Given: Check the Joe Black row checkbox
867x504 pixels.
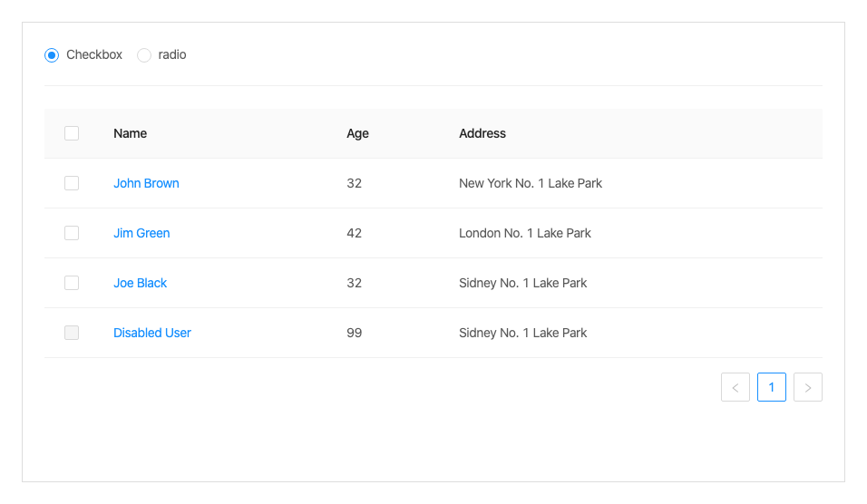Looking at the screenshot, I should click(x=72, y=283).
